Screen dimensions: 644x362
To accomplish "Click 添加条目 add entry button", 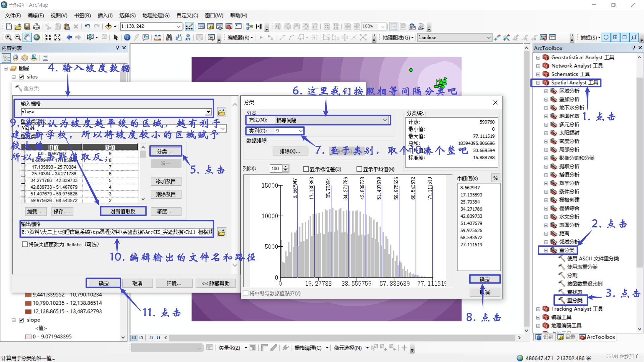I will click(166, 181).
